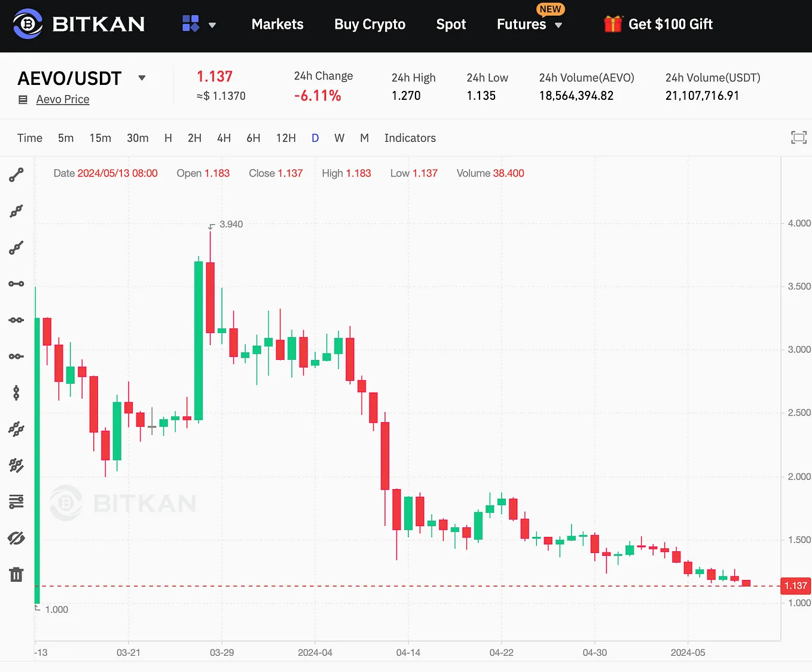This screenshot has width=812, height=672.
Task: Select the 5m chart interval
Action: pos(66,138)
